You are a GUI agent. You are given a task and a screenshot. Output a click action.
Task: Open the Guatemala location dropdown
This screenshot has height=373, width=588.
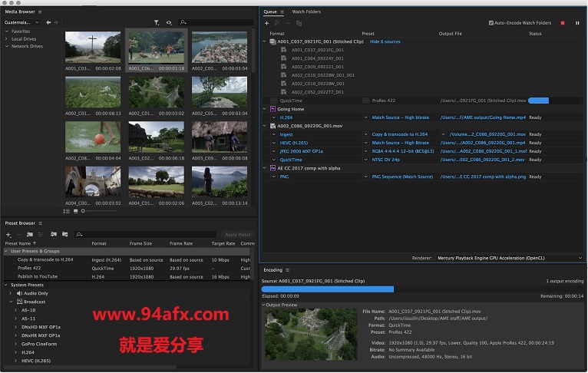click(21, 22)
